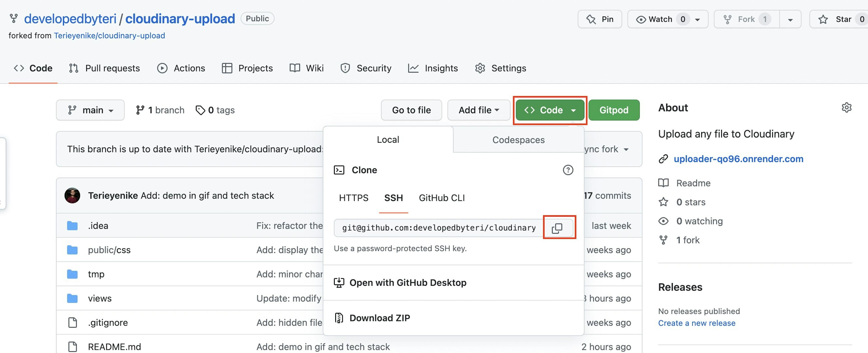Image resolution: width=868 pixels, height=353 pixels.
Task: Open the .gitignore file
Action: (x=108, y=323)
